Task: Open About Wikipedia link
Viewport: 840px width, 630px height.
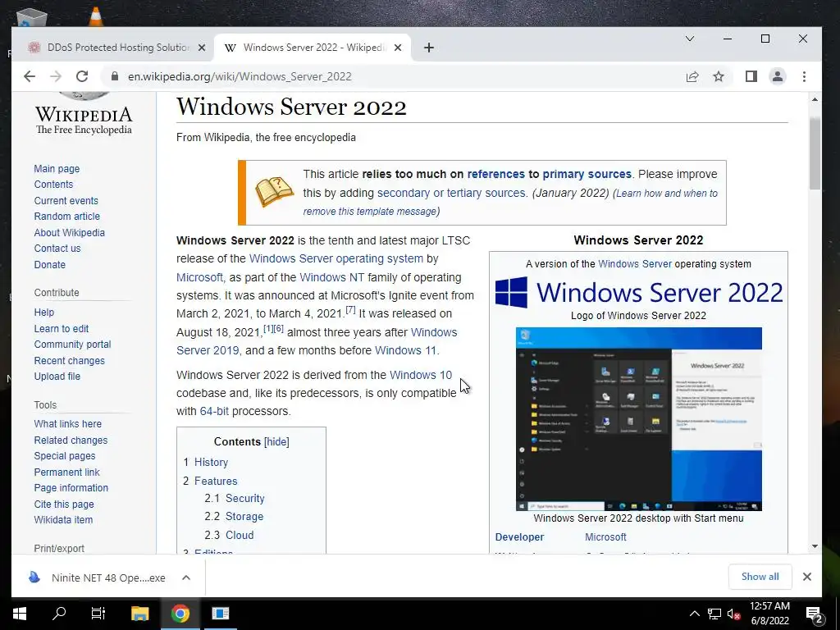Action: click(x=70, y=233)
